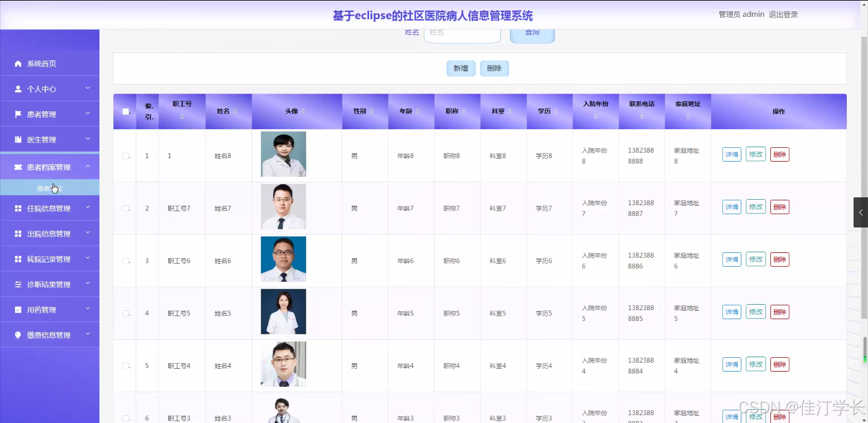Screen dimensions: 868x423
Task: Toggle the select-all checkbox in table header
Action: [x=125, y=111]
